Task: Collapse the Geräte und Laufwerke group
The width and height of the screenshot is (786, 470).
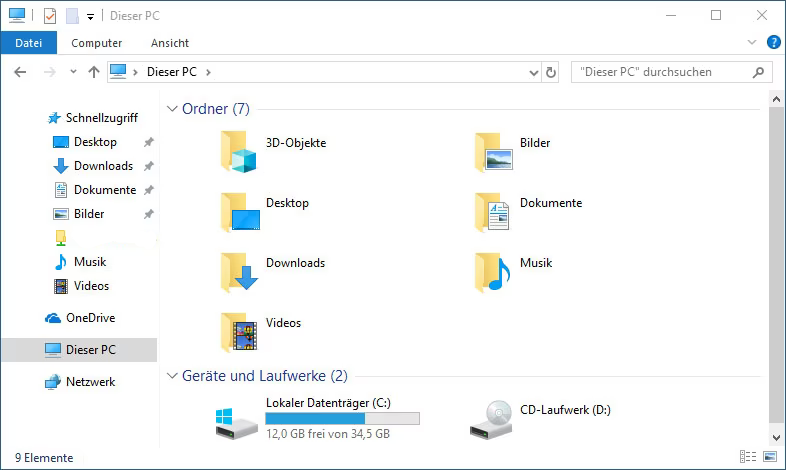Action: coord(171,376)
